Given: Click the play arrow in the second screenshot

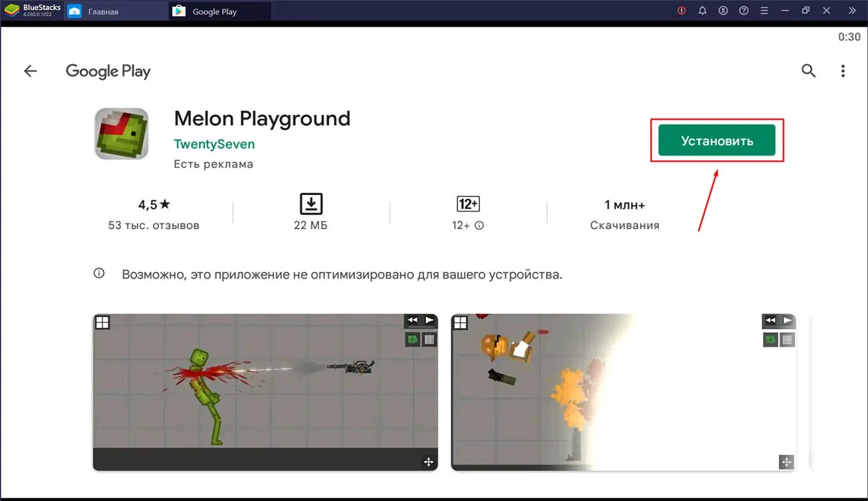Looking at the screenshot, I should coord(787,320).
